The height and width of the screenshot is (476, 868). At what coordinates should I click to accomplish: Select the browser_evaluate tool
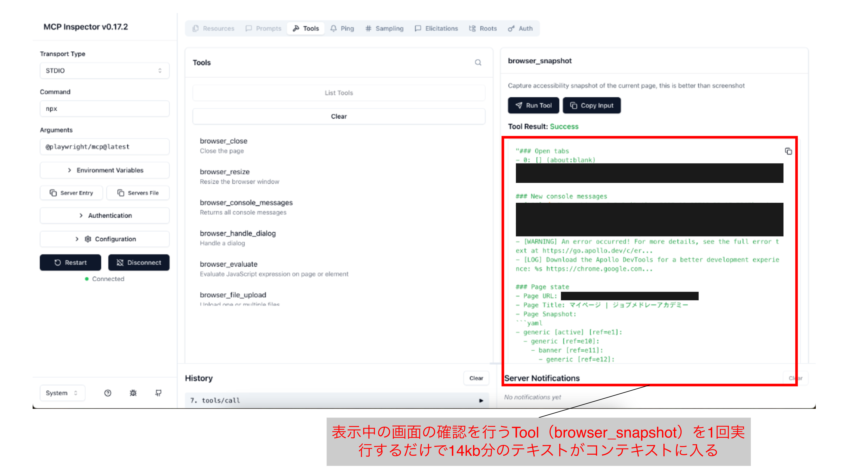[x=228, y=264]
